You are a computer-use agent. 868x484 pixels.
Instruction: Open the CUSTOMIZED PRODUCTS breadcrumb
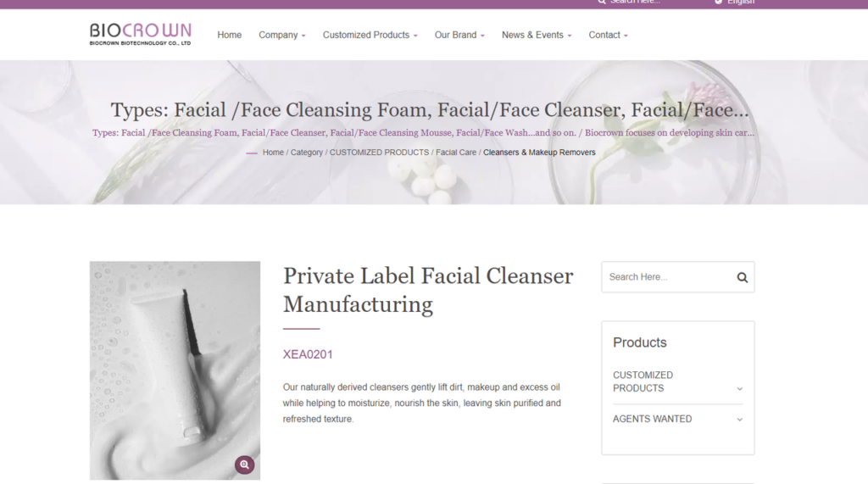point(379,153)
